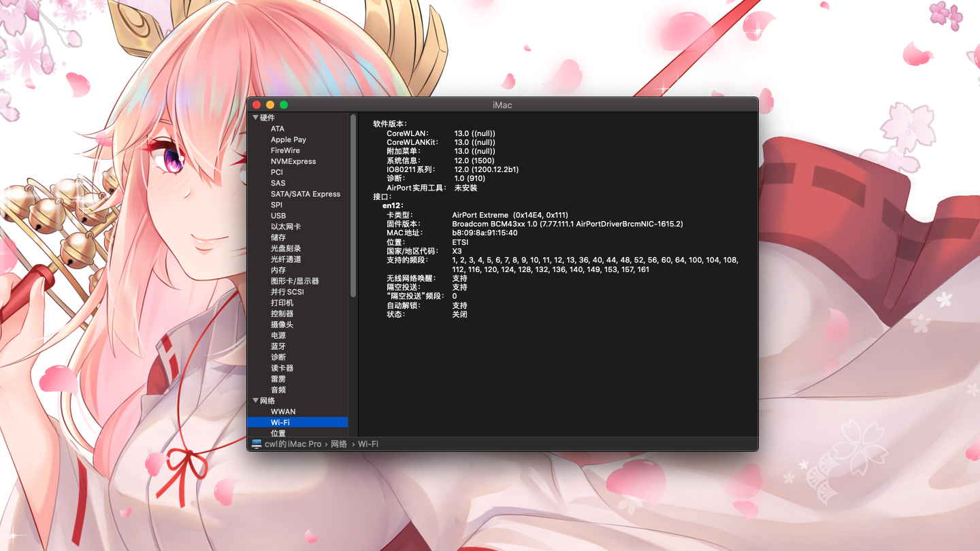The width and height of the screenshot is (980, 551).
Task: Select 音频 in the sidebar
Action: (278, 390)
